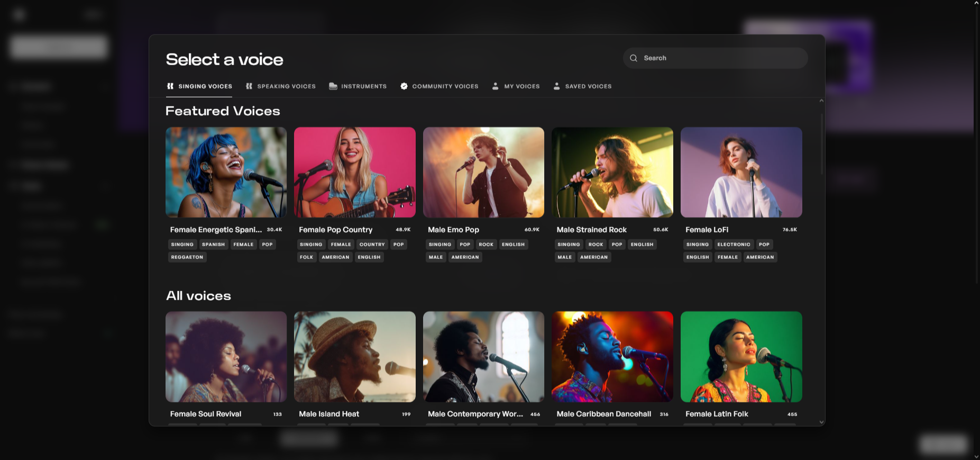Choose Female Soul Revival voice thumbnail
980x460 pixels.
[226, 357]
